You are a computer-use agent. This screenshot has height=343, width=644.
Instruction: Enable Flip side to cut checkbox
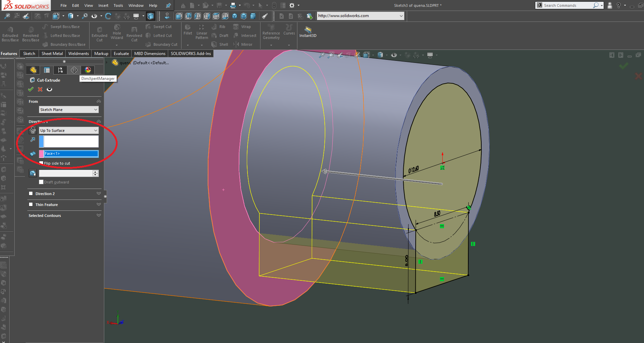coord(41,163)
